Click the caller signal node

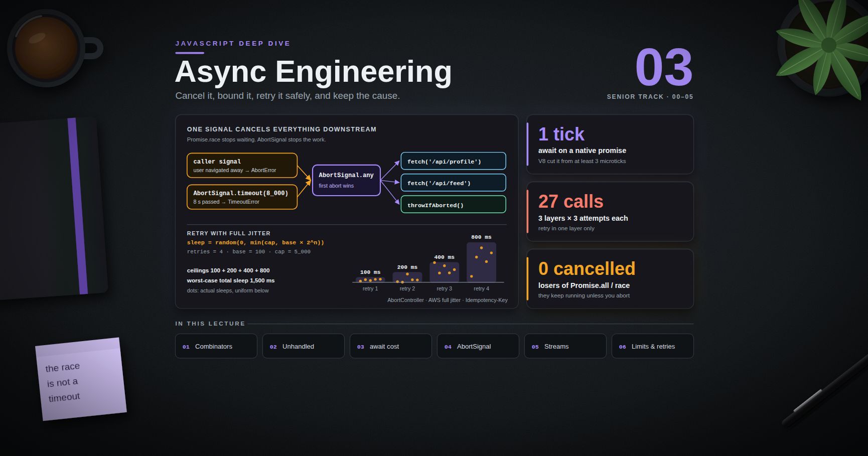click(x=242, y=166)
